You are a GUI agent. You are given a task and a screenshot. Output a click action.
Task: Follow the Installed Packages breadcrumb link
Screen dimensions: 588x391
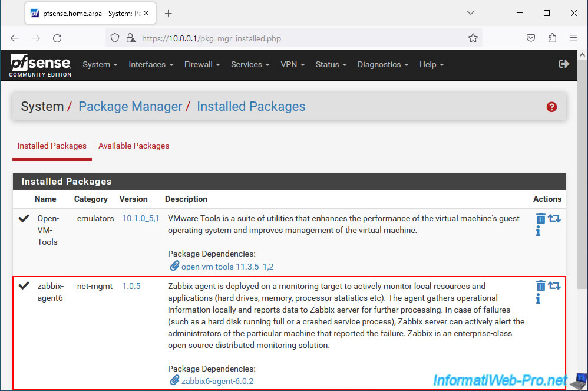(251, 107)
